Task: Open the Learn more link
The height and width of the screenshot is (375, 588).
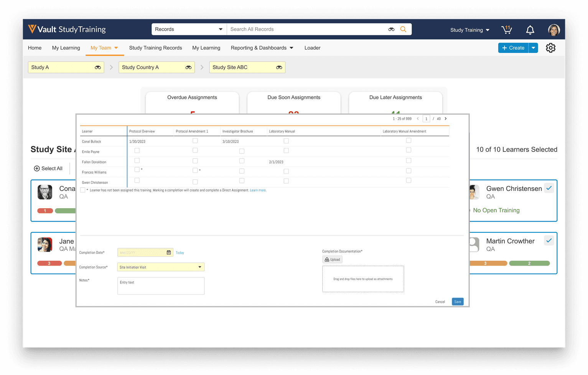Action: pos(258,190)
